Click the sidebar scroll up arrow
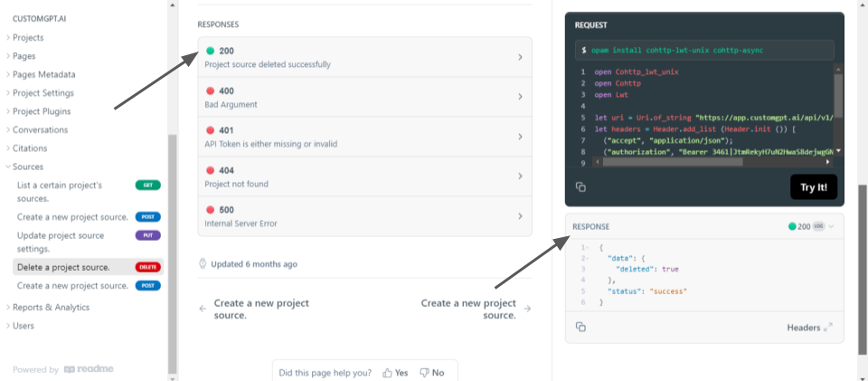Image resolution: width=868 pixels, height=381 pixels. (172, 5)
